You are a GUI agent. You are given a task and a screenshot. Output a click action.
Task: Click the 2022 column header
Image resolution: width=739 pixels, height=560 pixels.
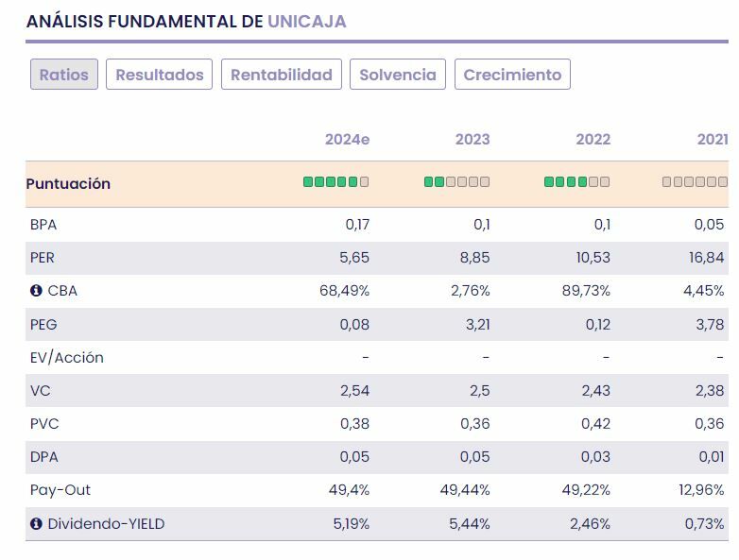[593, 140]
